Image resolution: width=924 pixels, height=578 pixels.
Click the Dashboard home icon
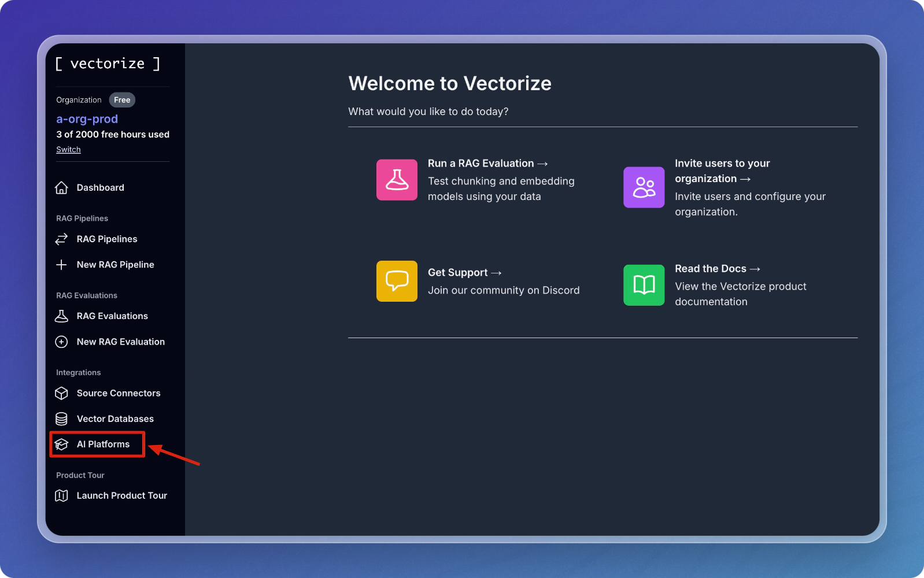tap(61, 188)
